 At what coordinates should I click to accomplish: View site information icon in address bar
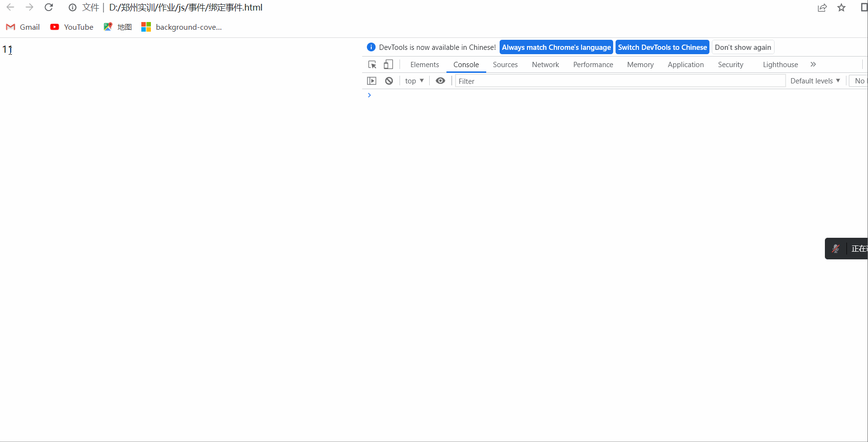coord(72,7)
